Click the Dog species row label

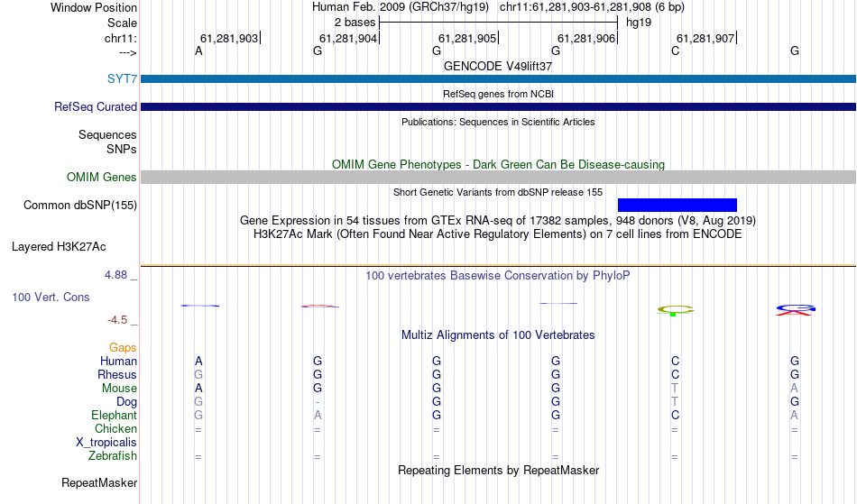(126, 402)
